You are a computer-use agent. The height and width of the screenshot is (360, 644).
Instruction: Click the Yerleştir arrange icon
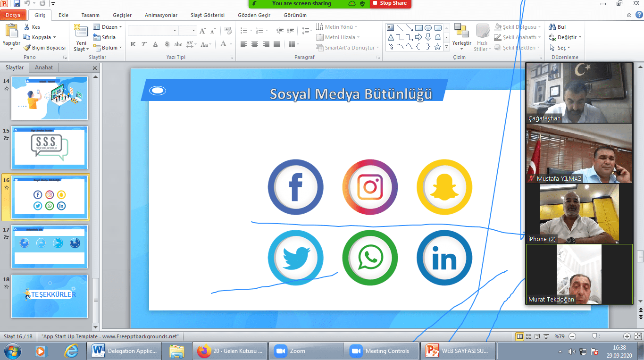pos(461,32)
